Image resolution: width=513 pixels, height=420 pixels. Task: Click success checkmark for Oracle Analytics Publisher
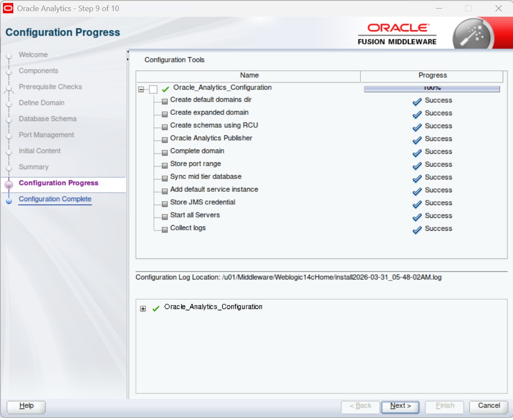pos(417,140)
